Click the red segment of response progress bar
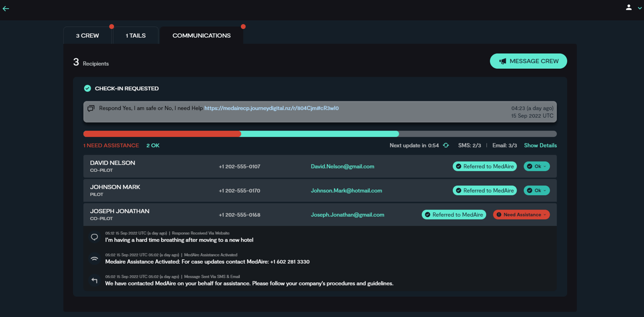Screen dimensions: 644x317 click(162, 134)
